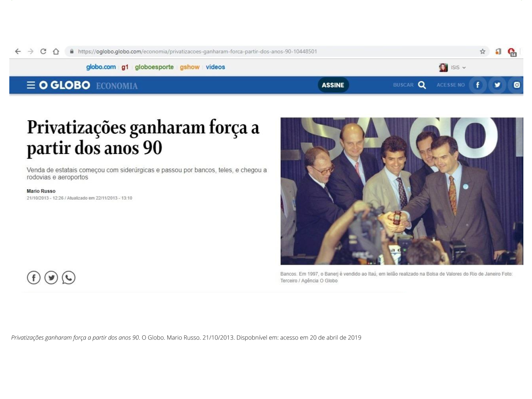Bookmark this page with the star icon
The height and width of the screenshot is (399, 532).
[x=482, y=52]
